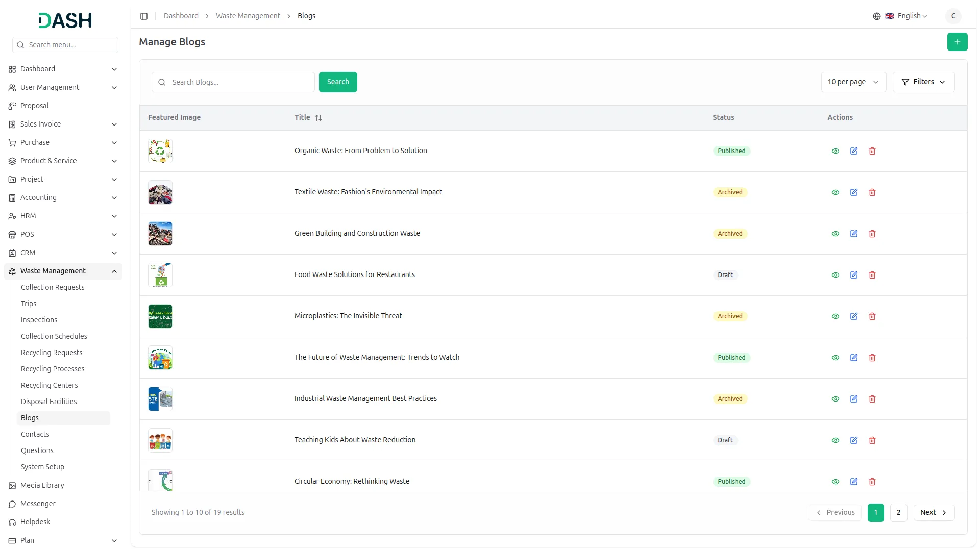980x551 pixels.
Task: Go to Collection Schedules menu item
Action: pos(54,336)
